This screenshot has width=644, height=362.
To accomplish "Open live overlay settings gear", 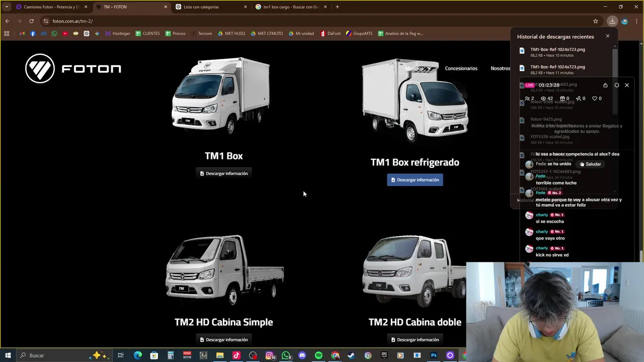I will (x=617, y=85).
